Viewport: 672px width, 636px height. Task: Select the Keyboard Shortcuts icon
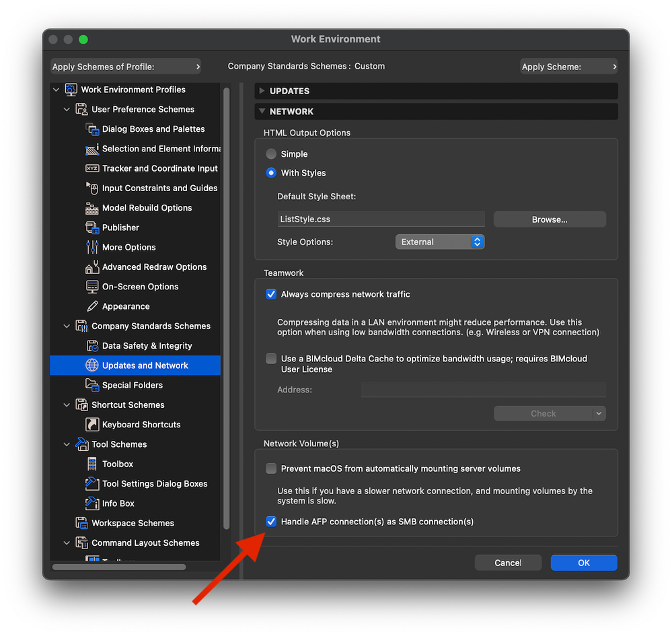[92, 425]
